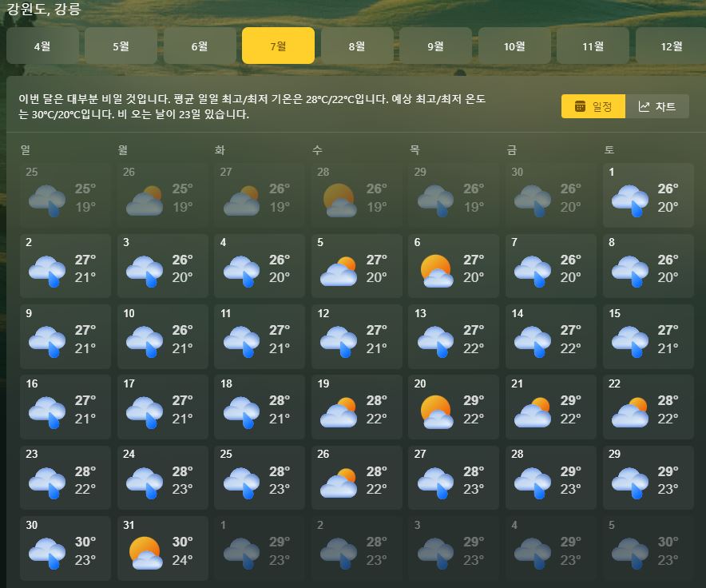The height and width of the screenshot is (588, 706).
Task: Click the rain cloud icon for July 1
Action: point(630,201)
